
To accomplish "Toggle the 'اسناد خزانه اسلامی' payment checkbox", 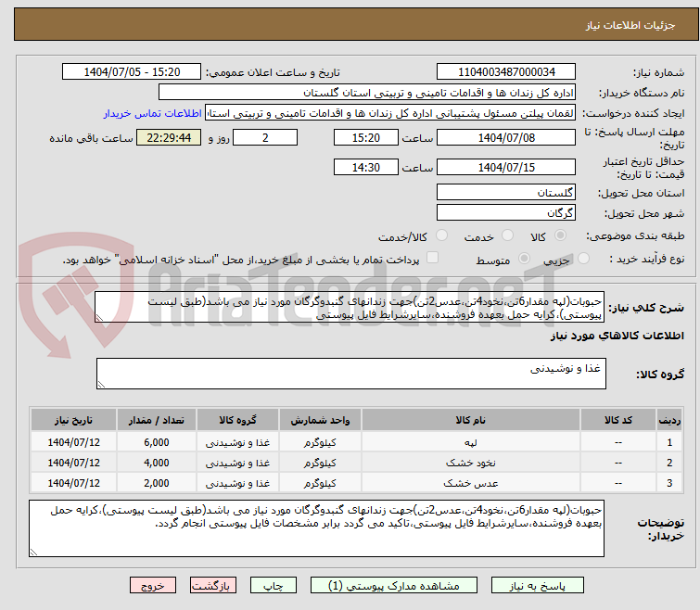I will pyautogui.click(x=432, y=259).
